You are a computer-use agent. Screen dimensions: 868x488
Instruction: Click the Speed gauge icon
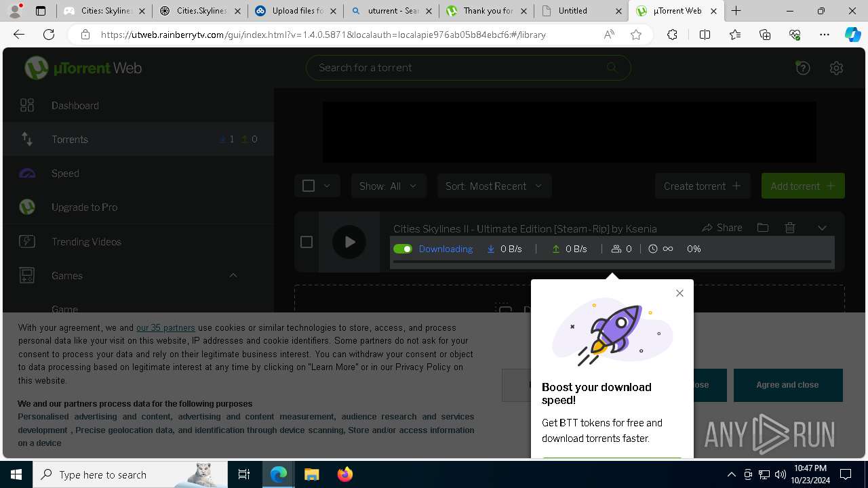click(27, 174)
